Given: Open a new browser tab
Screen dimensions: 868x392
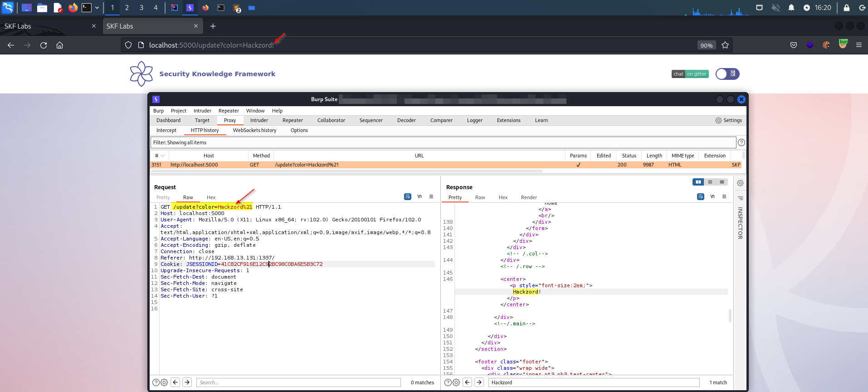Looking at the screenshot, I should [x=213, y=26].
